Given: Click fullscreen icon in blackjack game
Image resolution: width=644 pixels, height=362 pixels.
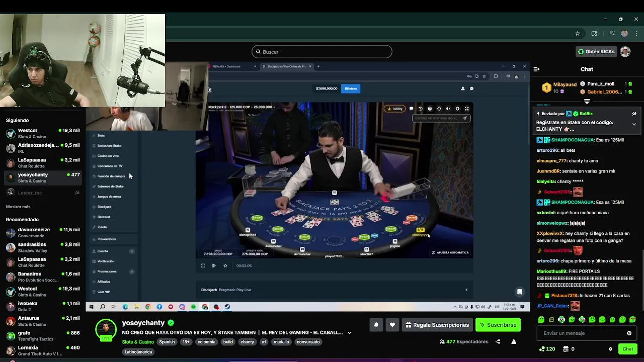Looking at the screenshot, I should 466,109.
